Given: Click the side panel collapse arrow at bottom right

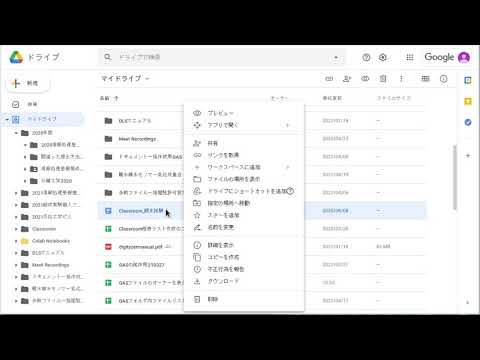Looking at the screenshot, I should 468,302.
